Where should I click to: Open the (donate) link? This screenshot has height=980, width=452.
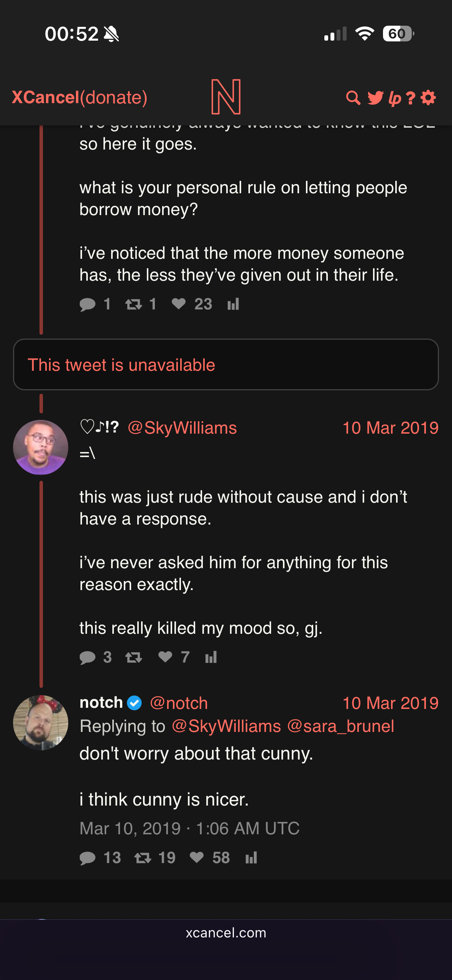click(x=114, y=97)
